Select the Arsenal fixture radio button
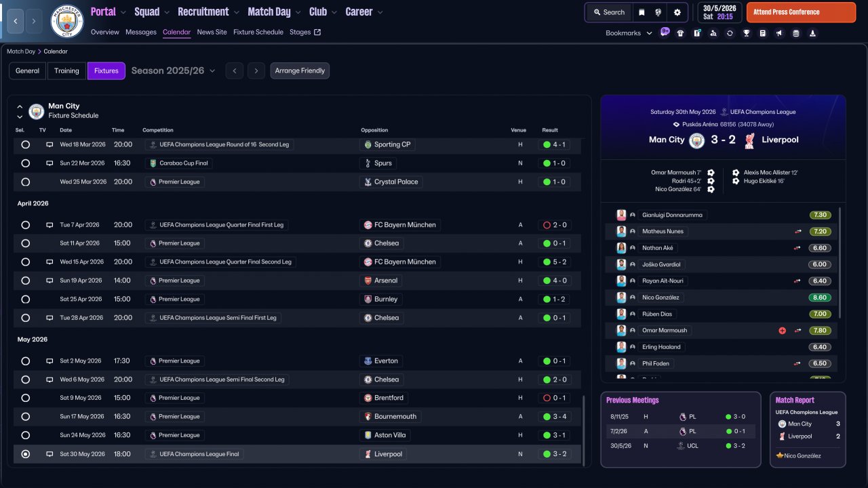Viewport: 868px width, 488px height. tap(26, 281)
